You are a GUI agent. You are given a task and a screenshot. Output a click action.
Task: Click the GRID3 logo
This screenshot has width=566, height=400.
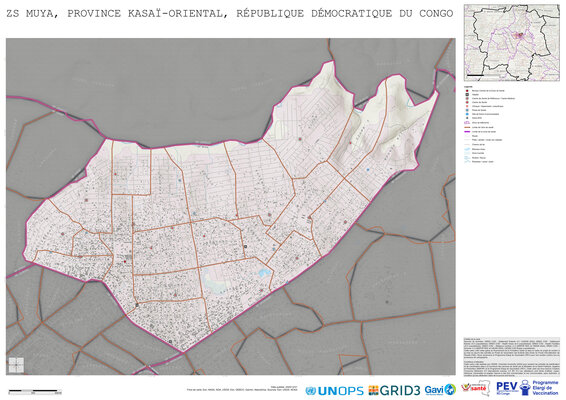394,391
